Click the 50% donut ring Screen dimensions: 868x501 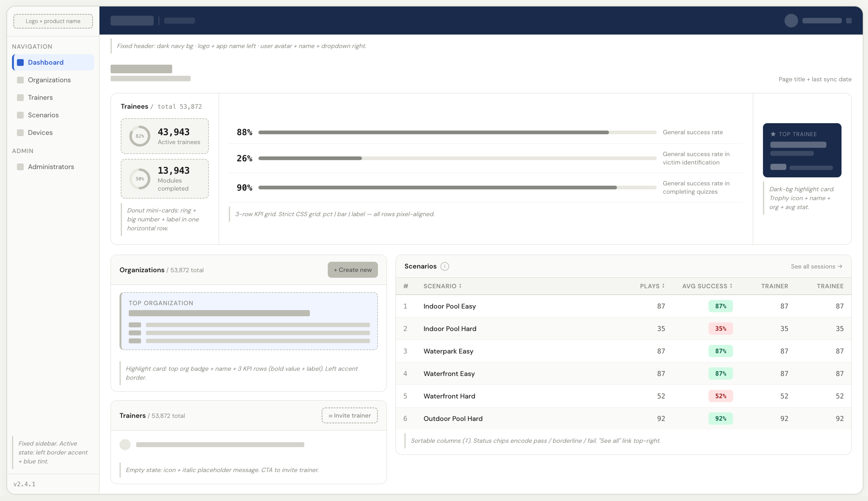click(140, 179)
